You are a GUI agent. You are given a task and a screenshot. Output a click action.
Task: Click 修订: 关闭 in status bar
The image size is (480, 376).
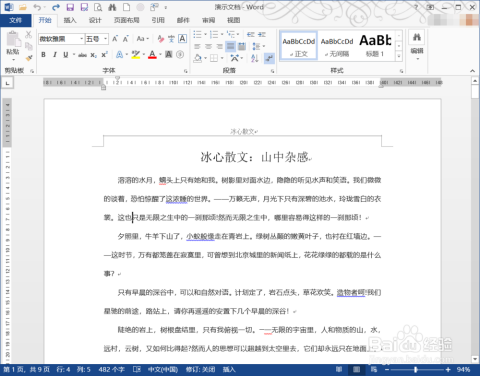[x=200, y=369]
